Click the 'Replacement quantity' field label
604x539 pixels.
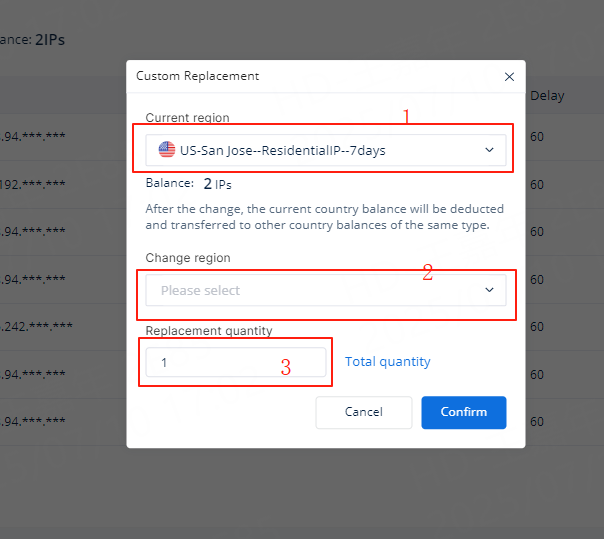[x=209, y=331]
